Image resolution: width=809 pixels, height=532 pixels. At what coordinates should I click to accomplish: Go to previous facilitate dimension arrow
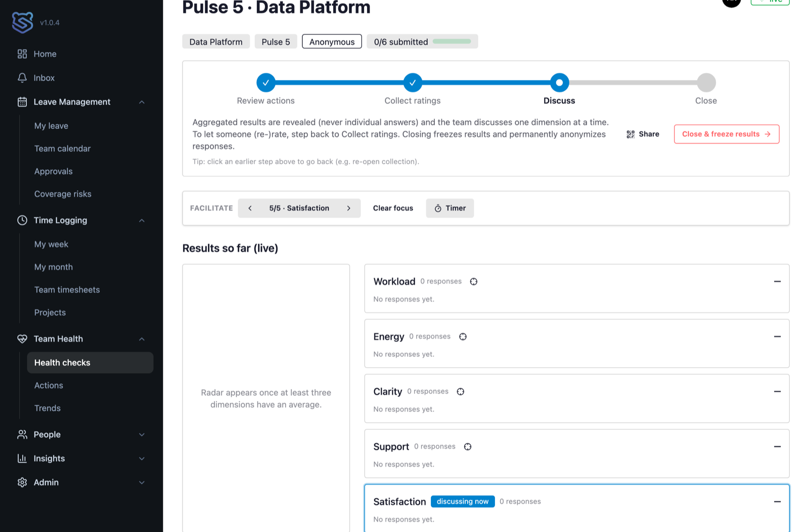point(250,208)
